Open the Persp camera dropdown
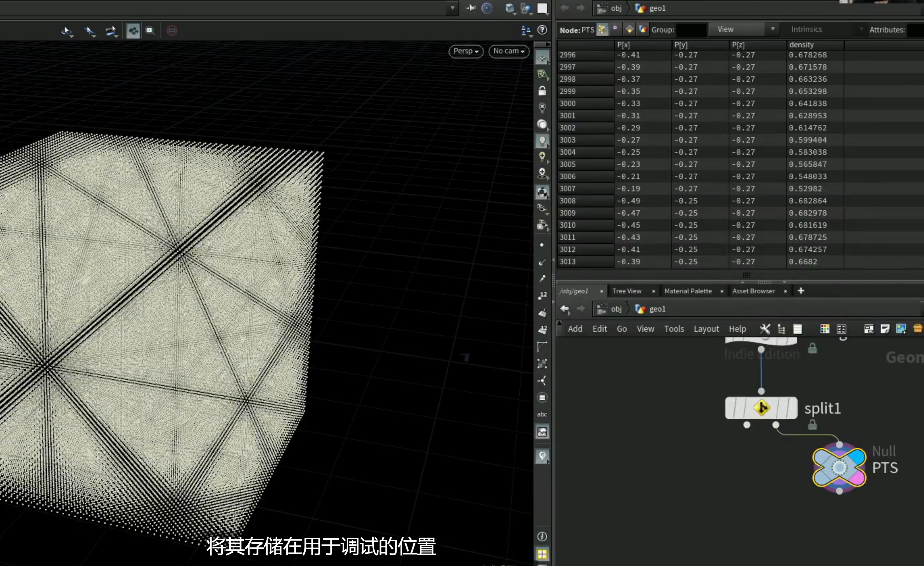924x566 pixels. point(466,51)
